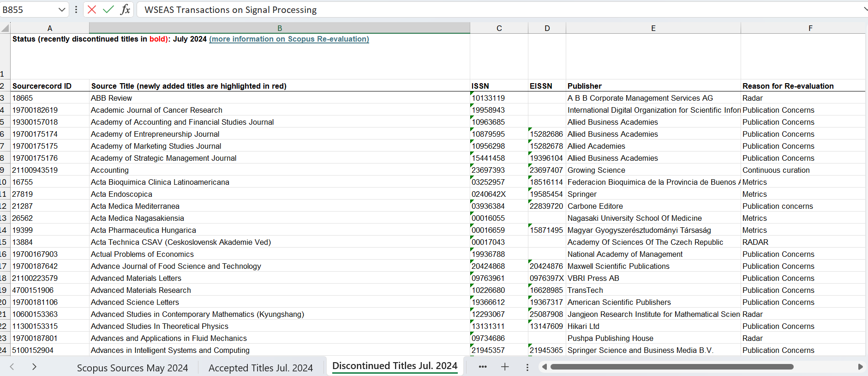Open the hidden sheets ellipsis menu
The height and width of the screenshot is (376, 868).
pyautogui.click(x=483, y=367)
